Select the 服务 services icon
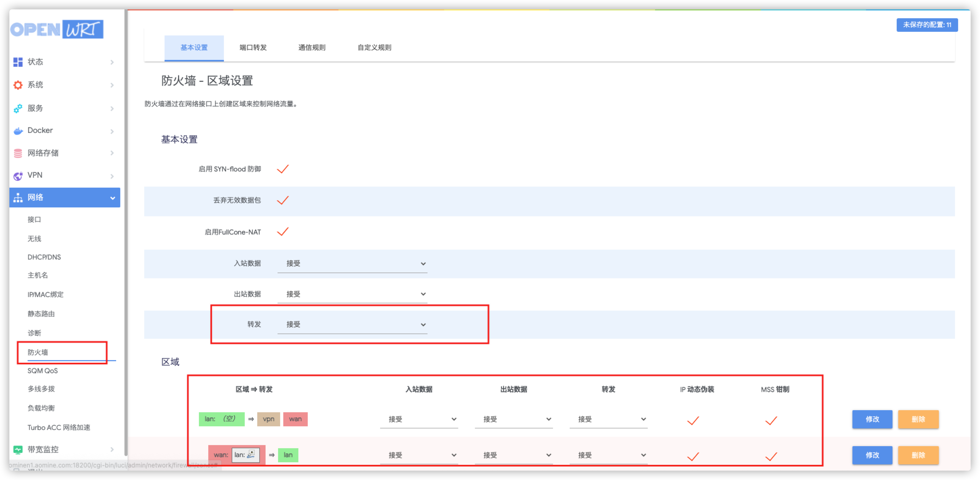 click(x=17, y=108)
